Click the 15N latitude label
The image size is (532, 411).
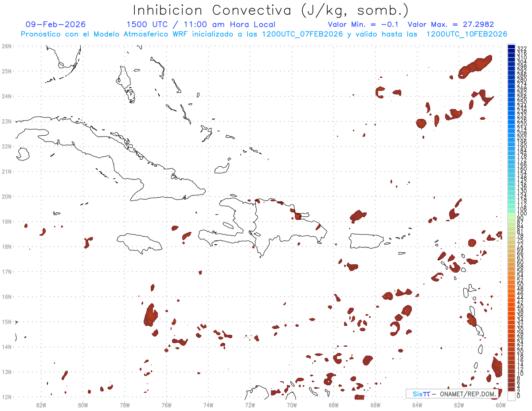pyautogui.click(x=6, y=321)
